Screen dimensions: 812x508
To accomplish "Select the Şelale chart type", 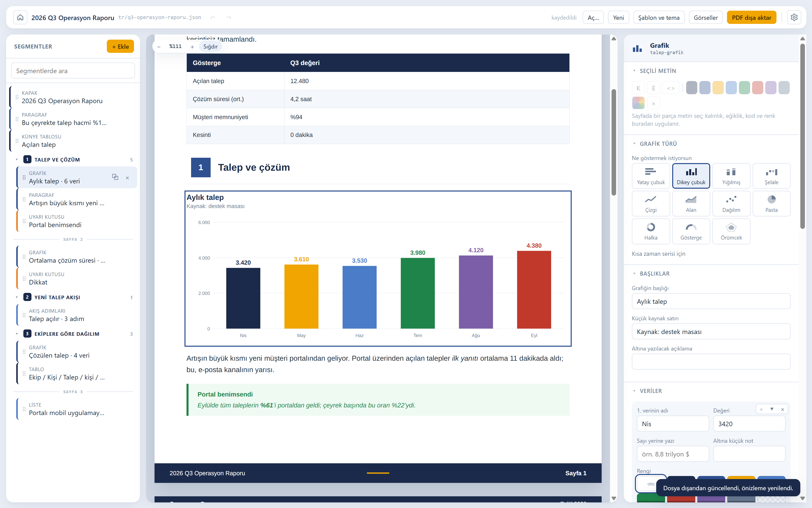I will coord(771,176).
